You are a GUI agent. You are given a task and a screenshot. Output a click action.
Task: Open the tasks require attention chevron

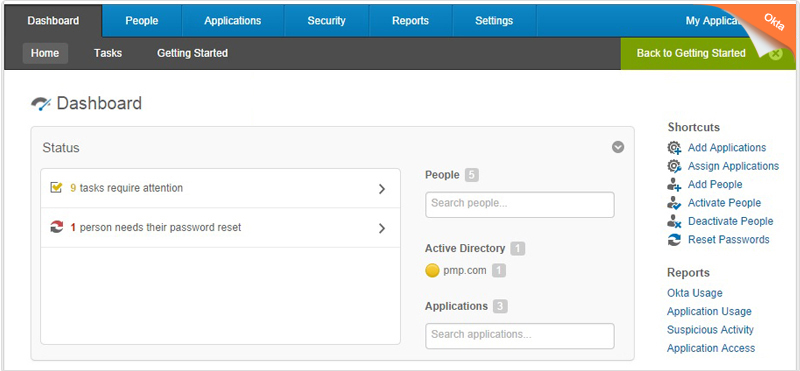coord(382,189)
